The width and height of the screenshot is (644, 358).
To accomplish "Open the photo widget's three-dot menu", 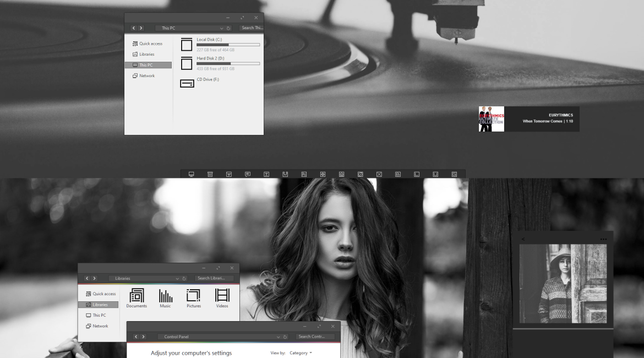I will coord(603,239).
